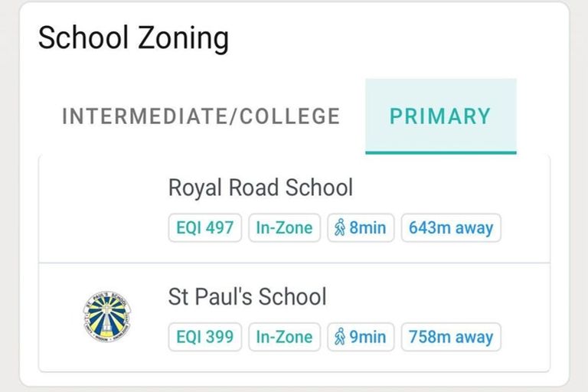
Task: Click the teal underline below PRIMARY
Action: click(x=440, y=152)
